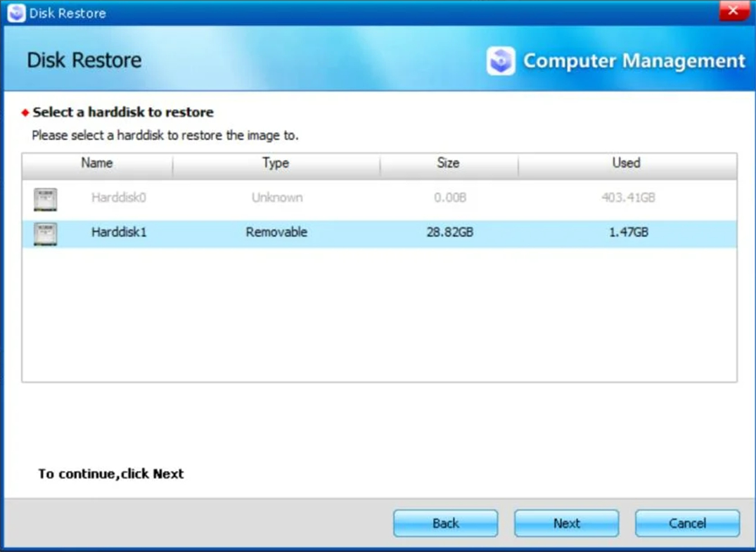Click the Used column header

click(626, 163)
